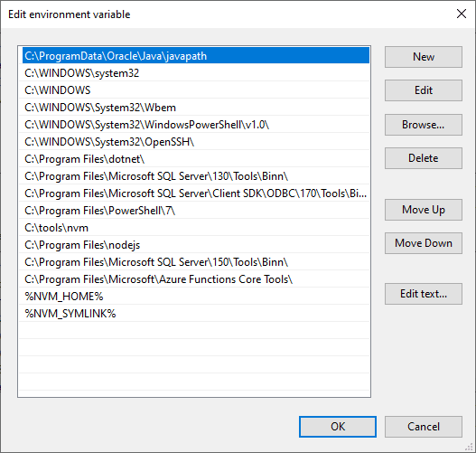Viewport: 476px width, 453px height.
Task: Move the selected entry down
Action: 424,243
